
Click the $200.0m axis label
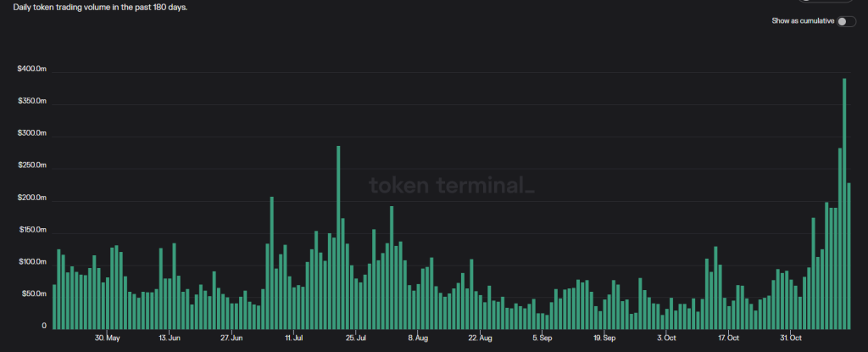[33, 198]
